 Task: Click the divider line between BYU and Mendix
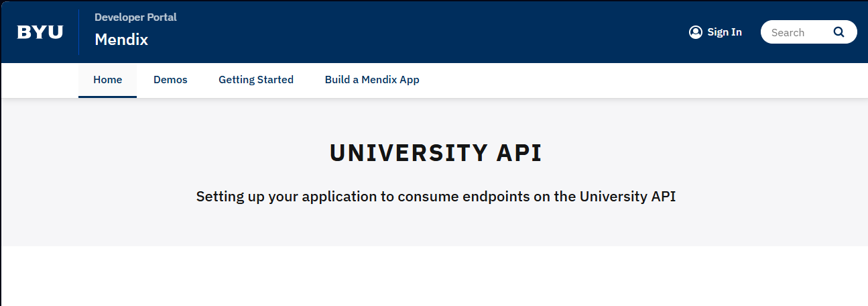(78, 32)
